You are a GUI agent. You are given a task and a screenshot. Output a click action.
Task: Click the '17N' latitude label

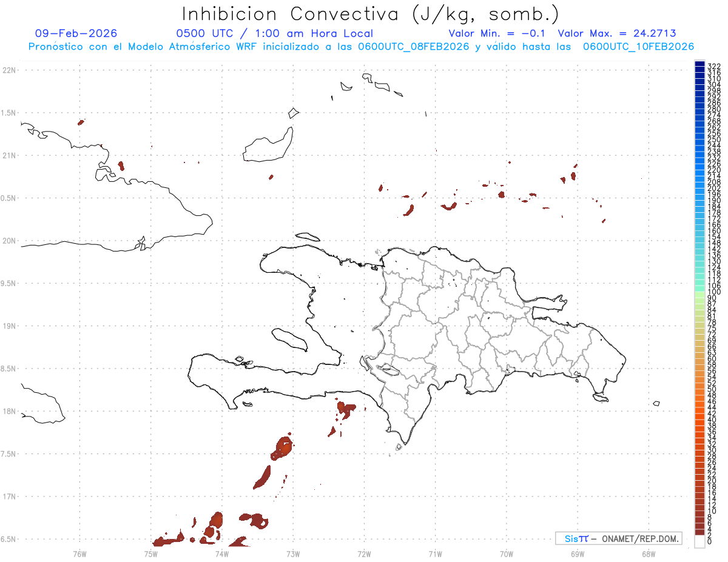point(8,497)
